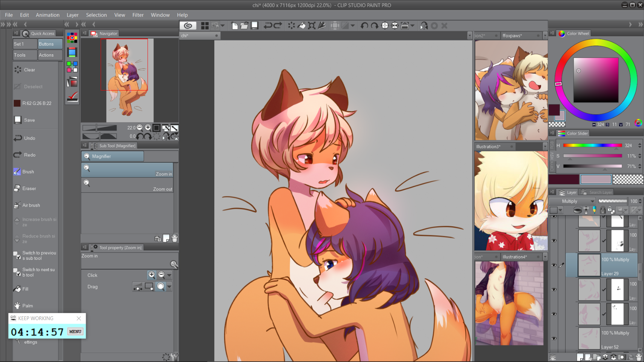Viewport: 644px width, 362px height.
Task: Toggle Lock layer padlock icon
Action: click(x=603, y=210)
